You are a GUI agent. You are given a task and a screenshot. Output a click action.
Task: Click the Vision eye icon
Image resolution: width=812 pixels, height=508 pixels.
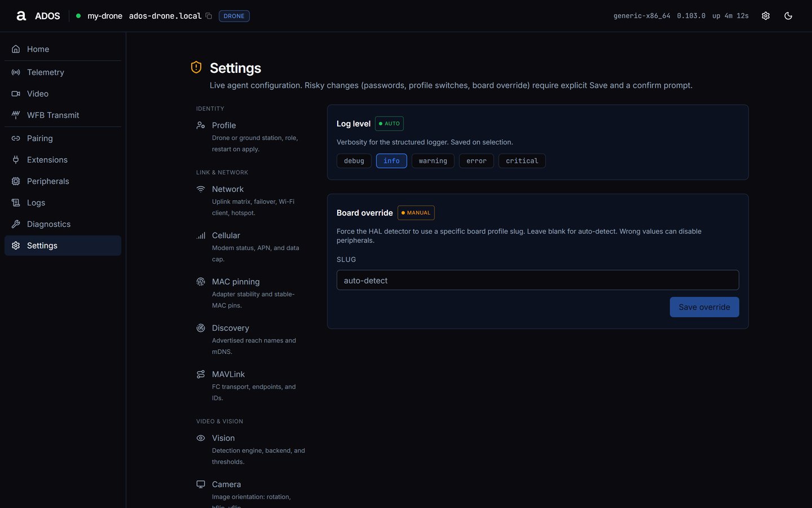click(x=201, y=438)
